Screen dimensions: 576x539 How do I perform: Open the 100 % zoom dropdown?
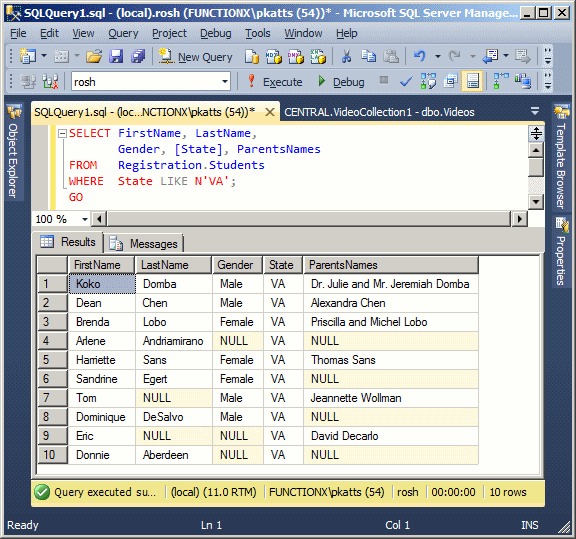pos(85,219)
